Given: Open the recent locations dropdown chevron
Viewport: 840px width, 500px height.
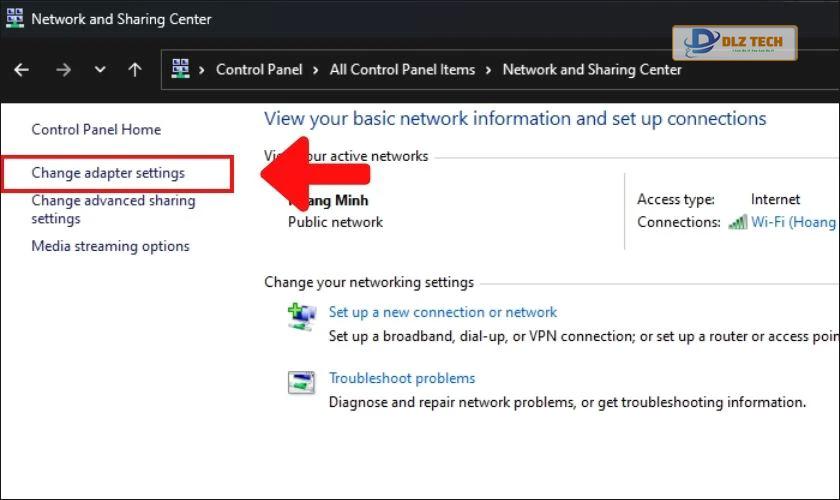Looking at the screenshot, I should 100,70.
